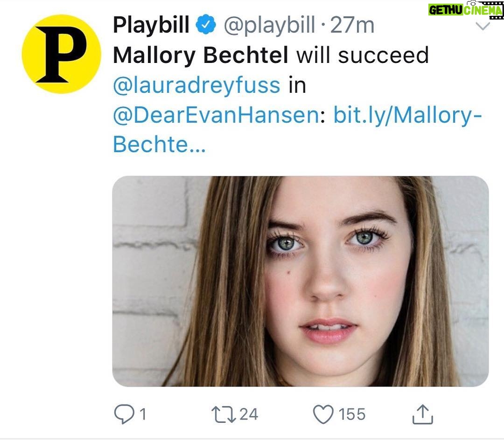Viewport: 504px width, 441px height.
Task: Open the Playbill account name
Action: [x=151, y=26]
